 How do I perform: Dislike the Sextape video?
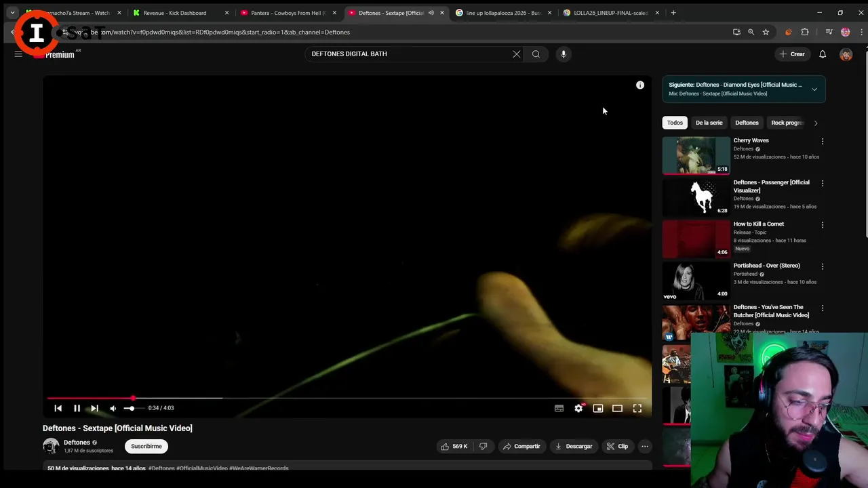coord(484,446)
